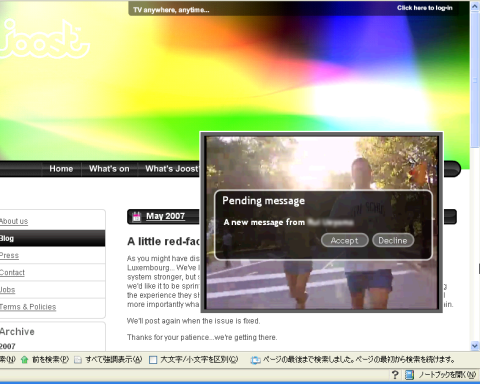Click the calendar icon beside May 2007
This screenshot has height=384, width=480.
[x=136, y=217]
